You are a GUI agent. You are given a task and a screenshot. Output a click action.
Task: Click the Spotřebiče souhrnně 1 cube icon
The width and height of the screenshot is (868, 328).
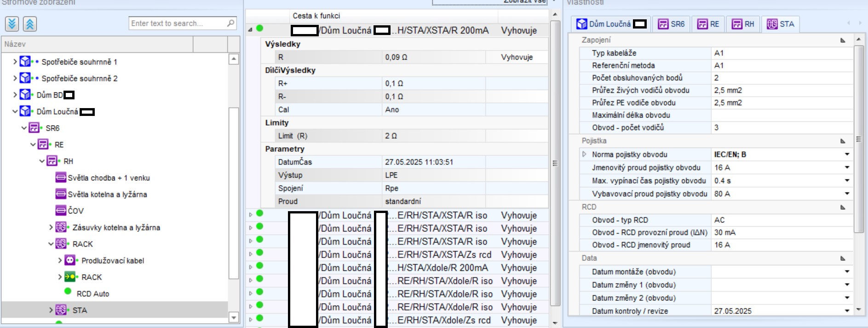(x=25, y=62)
